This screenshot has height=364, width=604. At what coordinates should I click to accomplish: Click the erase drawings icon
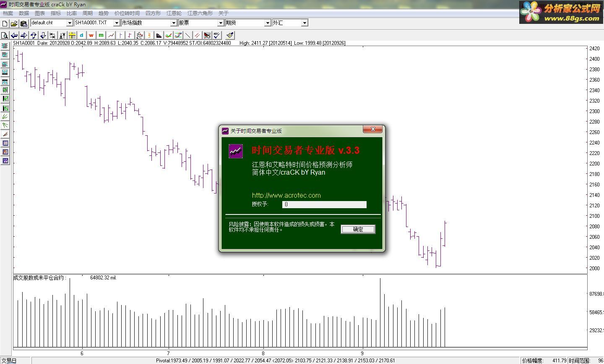pos(207,36)
